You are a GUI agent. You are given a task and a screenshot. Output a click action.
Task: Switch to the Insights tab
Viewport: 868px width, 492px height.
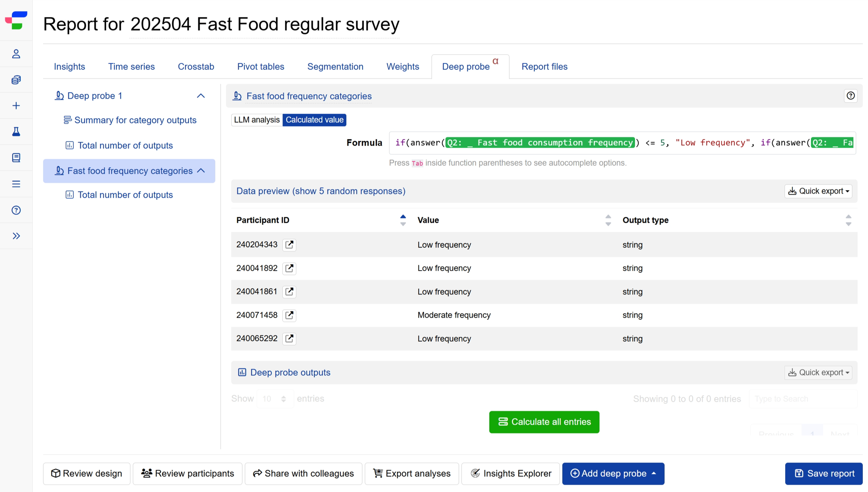coord(69,67)
